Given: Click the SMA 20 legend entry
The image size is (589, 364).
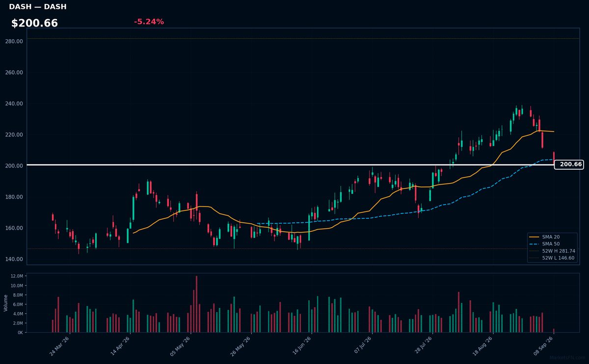Looking at the screenshot, I should [545, 237].
